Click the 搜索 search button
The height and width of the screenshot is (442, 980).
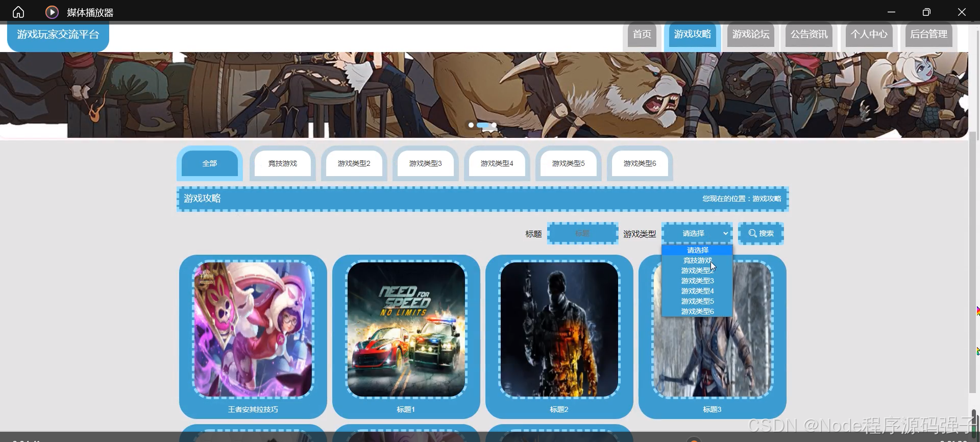point(761,233)
